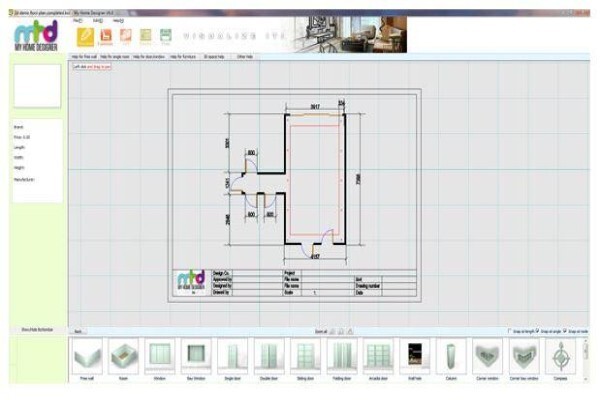
Task: Click the empty preview box in left panel
Action: click(x=37, y=86)
